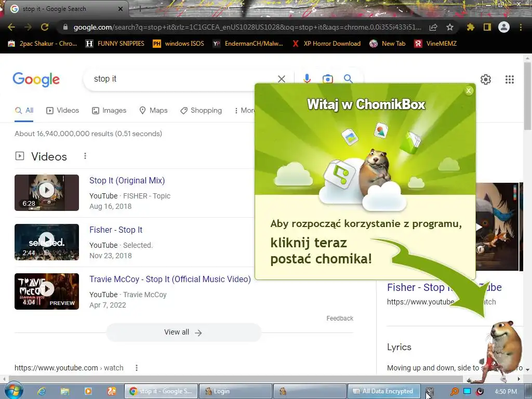
Task: Click the Google logo
Action: 36,79
